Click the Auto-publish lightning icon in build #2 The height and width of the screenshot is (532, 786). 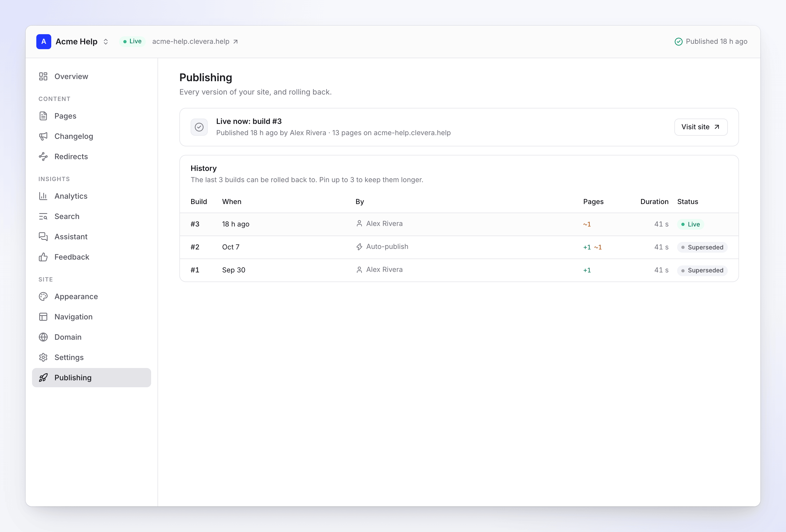pyautogui.click(x=359, y=247)
